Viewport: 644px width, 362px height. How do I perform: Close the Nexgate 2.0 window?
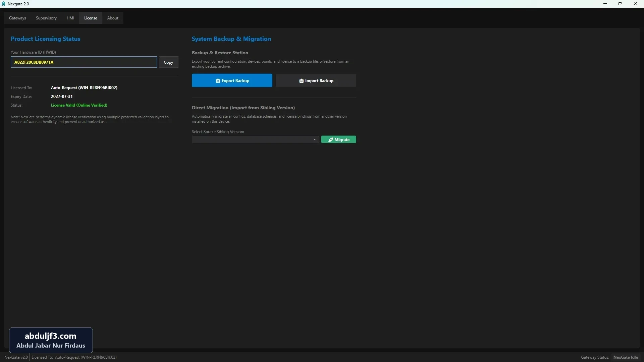(x=636, y=4)
